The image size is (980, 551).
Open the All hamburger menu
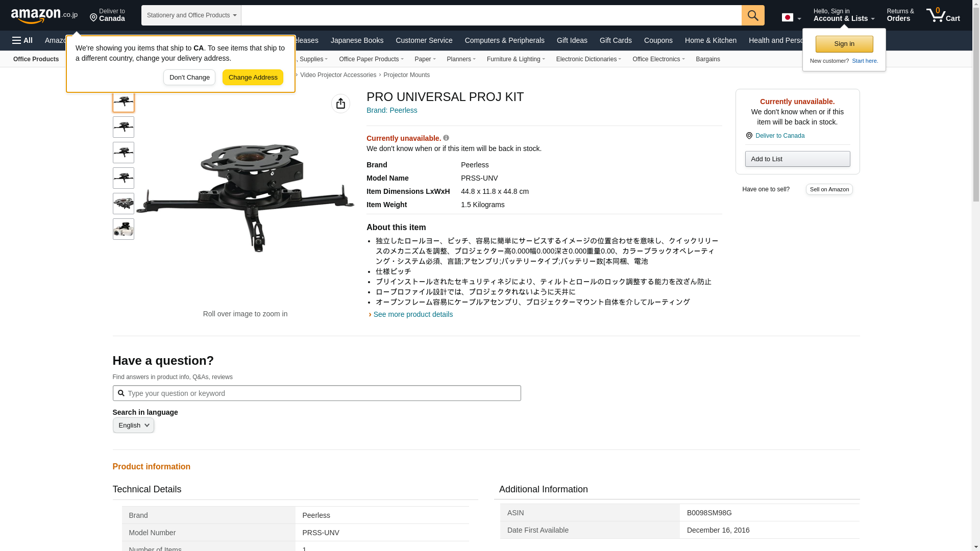pos(22,40)
